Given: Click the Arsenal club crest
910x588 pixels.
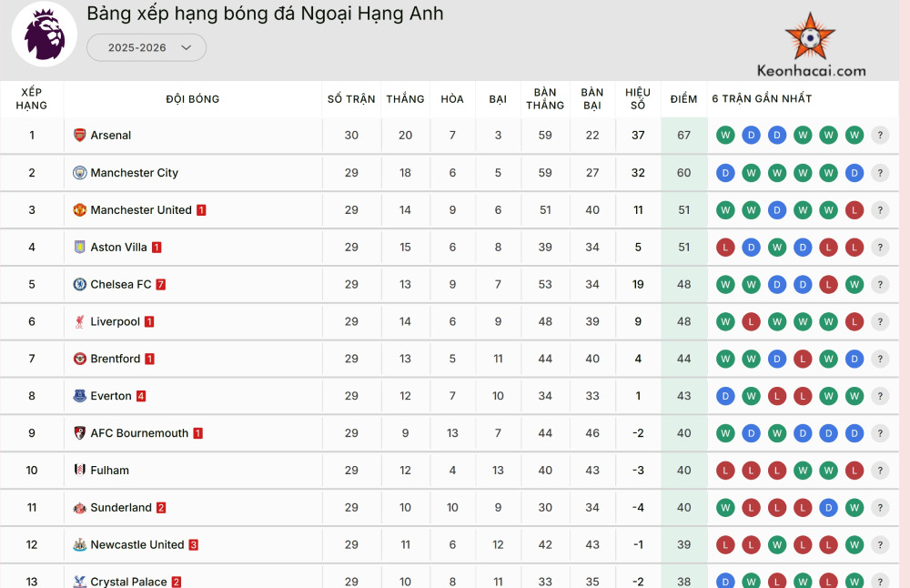Looking at the screenshot, I should (80, 136).
